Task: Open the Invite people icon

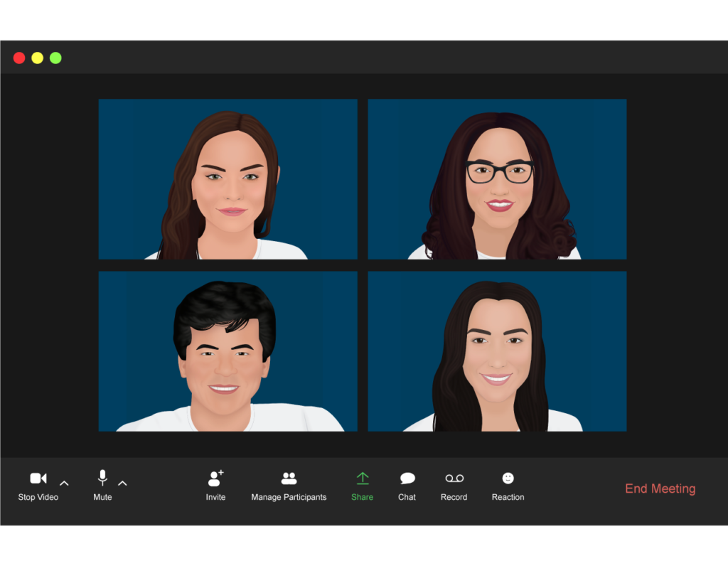Action: (x=215, y=478)
